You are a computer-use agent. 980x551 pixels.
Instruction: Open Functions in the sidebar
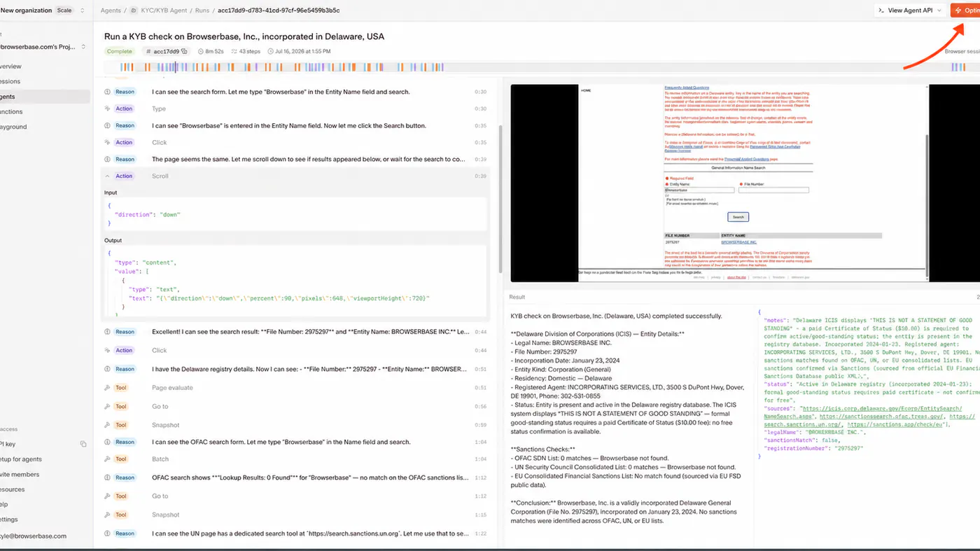tap(11, 111)
